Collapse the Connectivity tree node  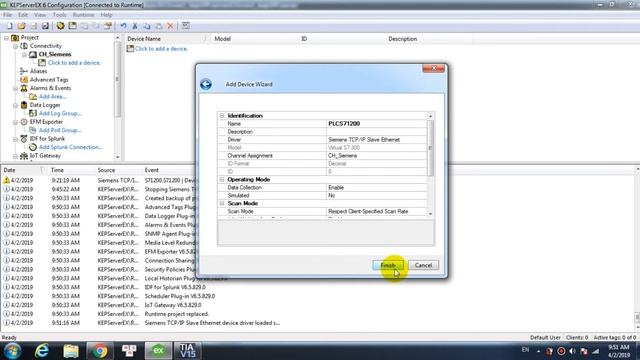(16, 46)
